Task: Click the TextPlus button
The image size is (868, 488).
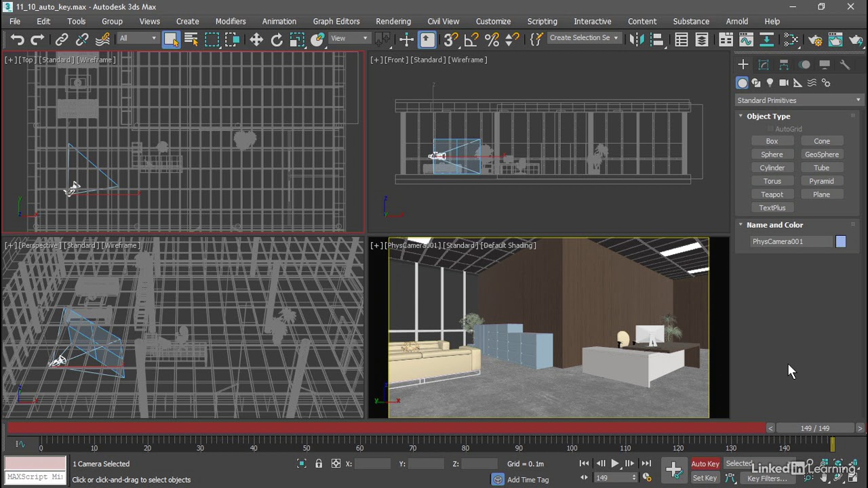Action: click(772, 208)
